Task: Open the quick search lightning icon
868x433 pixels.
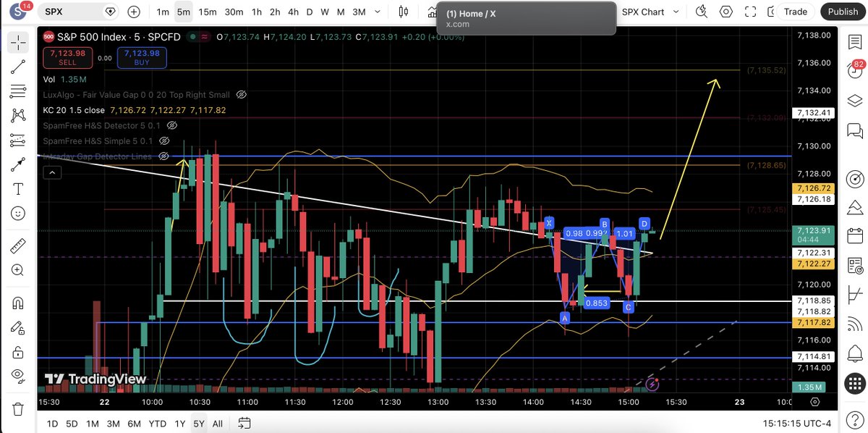Action: tap(701, 12)
